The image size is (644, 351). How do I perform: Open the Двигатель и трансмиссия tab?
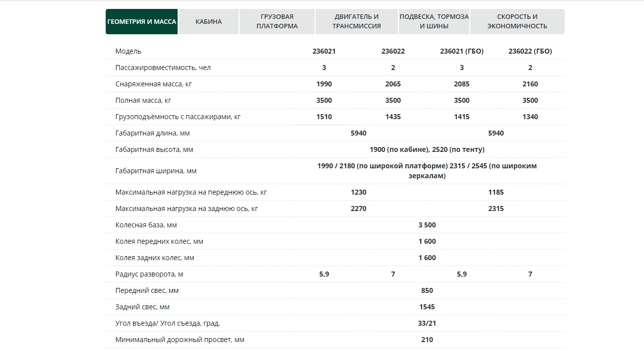pyautogui.click(x=356, y=22)
